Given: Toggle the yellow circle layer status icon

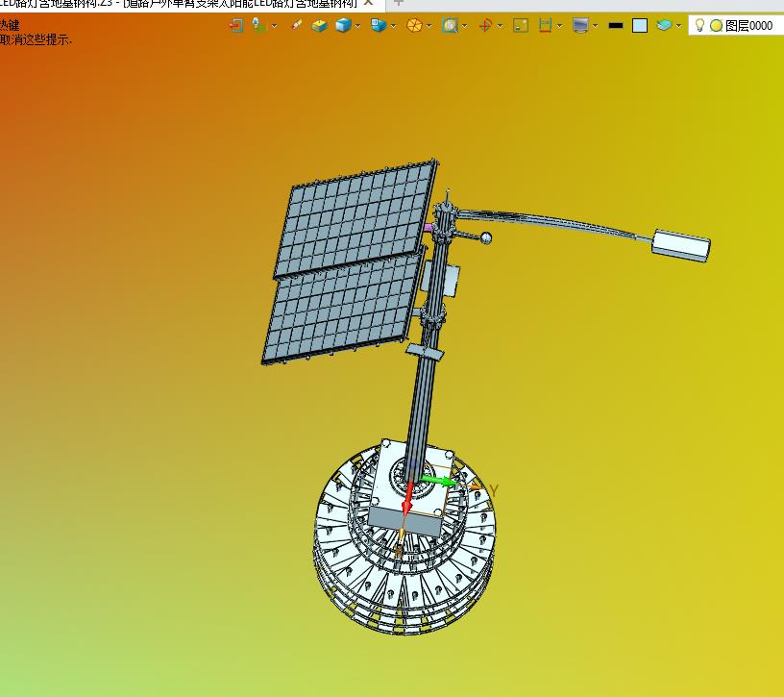Looking at the screenshot, I should click(x=716, y=26).
